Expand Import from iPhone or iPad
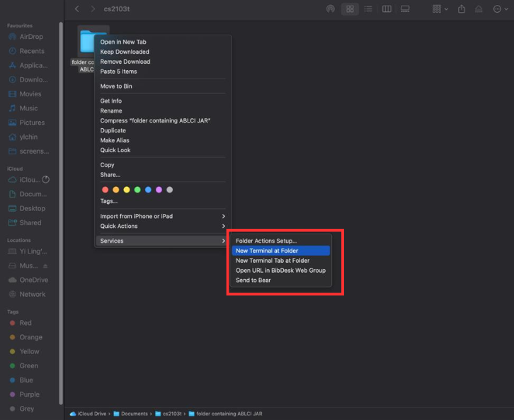This screenshot has width=514, height=420. tap(163, 217)
